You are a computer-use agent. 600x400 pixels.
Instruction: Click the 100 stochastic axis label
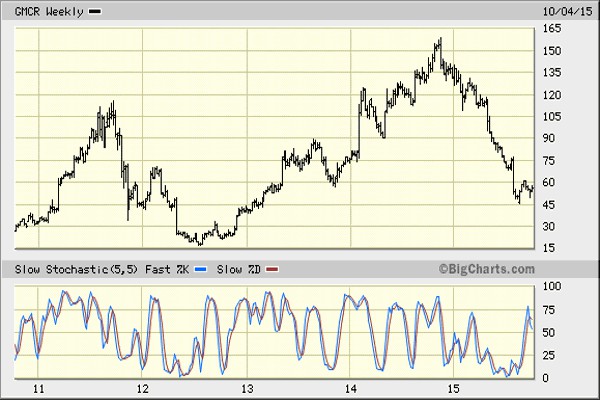tap(552, 286)
